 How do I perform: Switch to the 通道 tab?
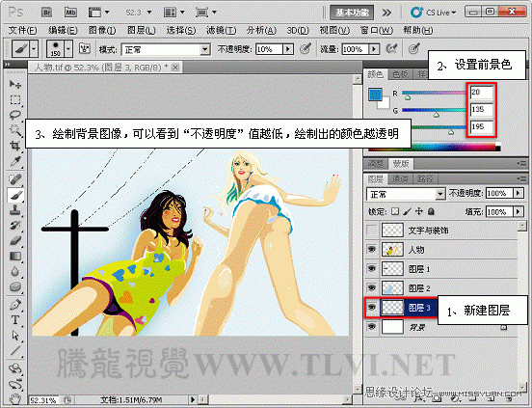tap(400, 178)
